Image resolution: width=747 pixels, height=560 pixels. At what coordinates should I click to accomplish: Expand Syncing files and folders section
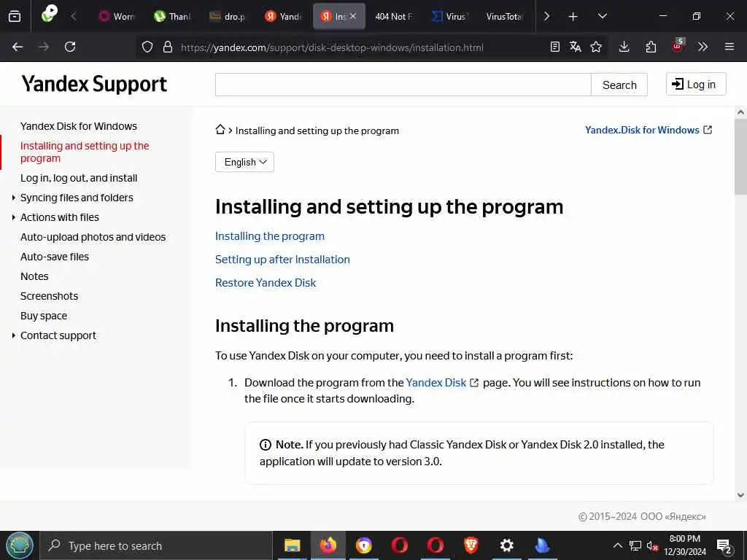pyautogui.click(x=13, y=198)
